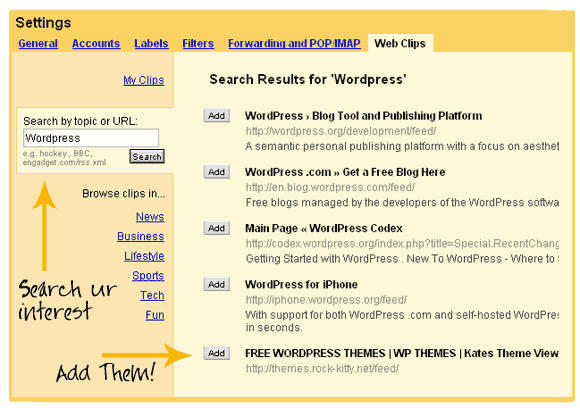The width and height of the screenshot is (580, 408).
Task: Click the iphone.wordpress.org/feed URL
Action: click(326, 300)
